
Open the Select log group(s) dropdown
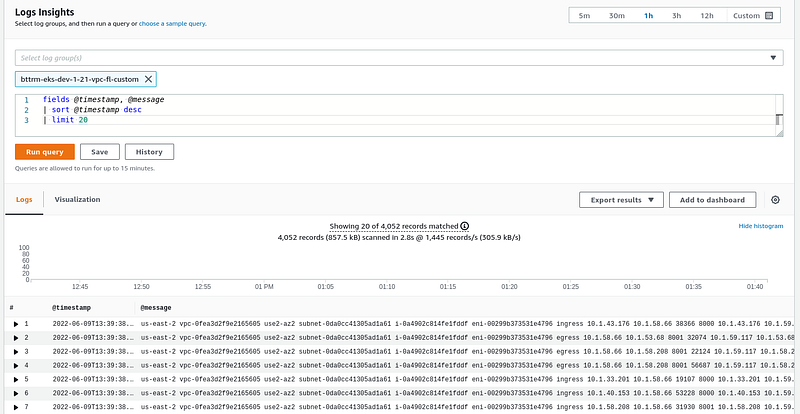399,58
